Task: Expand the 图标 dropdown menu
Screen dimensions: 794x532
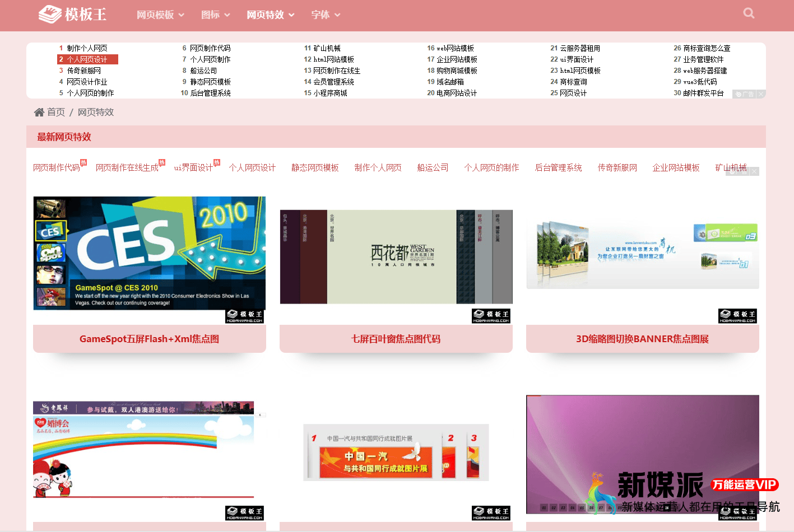Action: pos(215,15)
